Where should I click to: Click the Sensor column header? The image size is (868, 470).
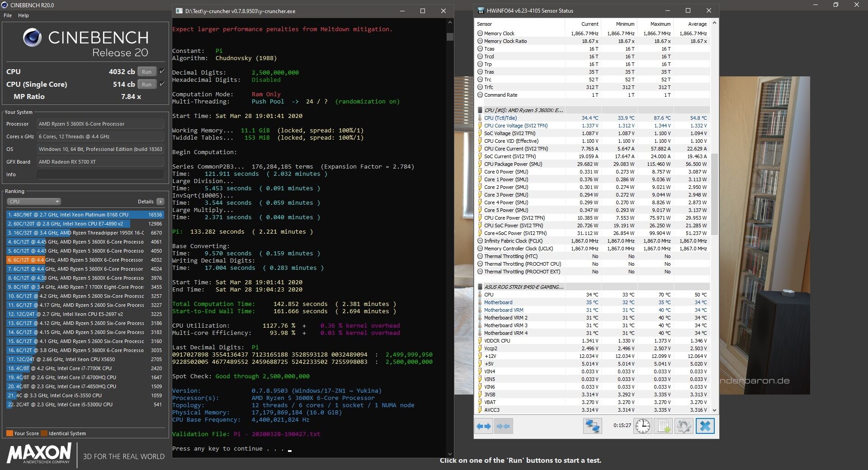click(520, 24)
